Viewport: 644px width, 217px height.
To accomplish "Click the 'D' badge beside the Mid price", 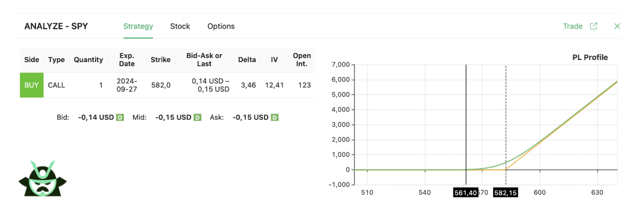I will pos(197,118).
